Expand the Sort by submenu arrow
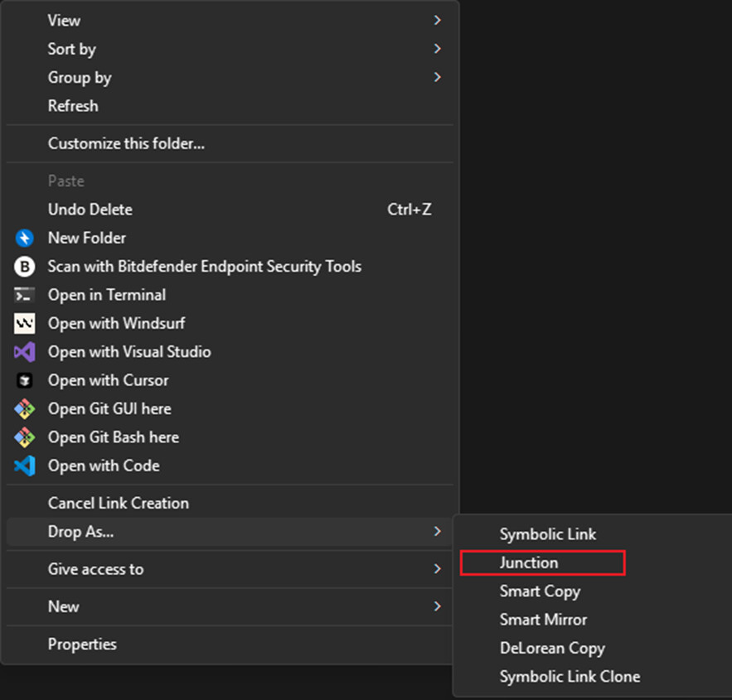 437,49
